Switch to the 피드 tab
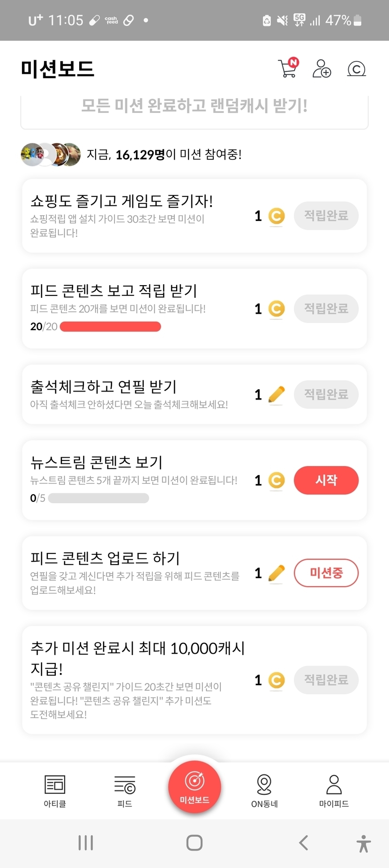The height and width of the screenshot is (868, 389). 125,791
